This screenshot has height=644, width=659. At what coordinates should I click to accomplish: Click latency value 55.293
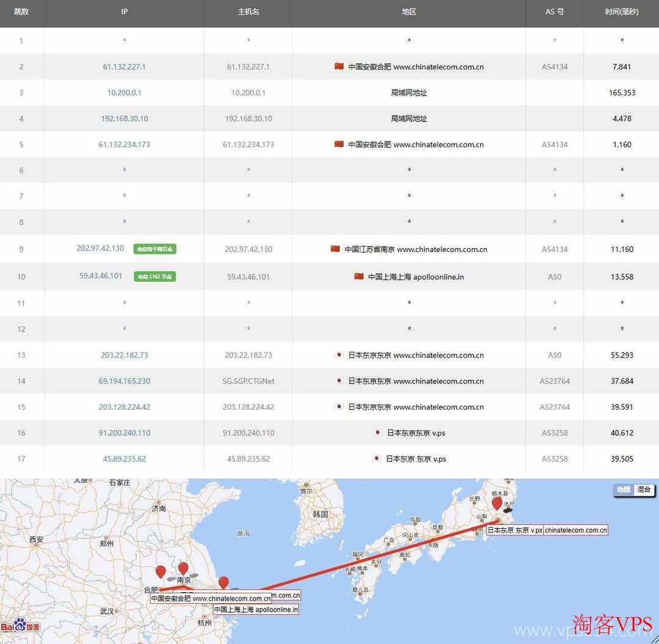click(622, 356)
